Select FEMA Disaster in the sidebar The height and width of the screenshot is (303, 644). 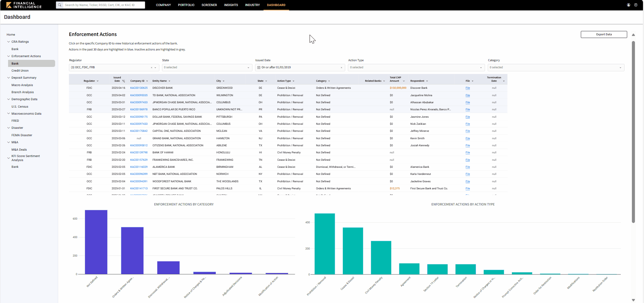[x=22, y=135]
